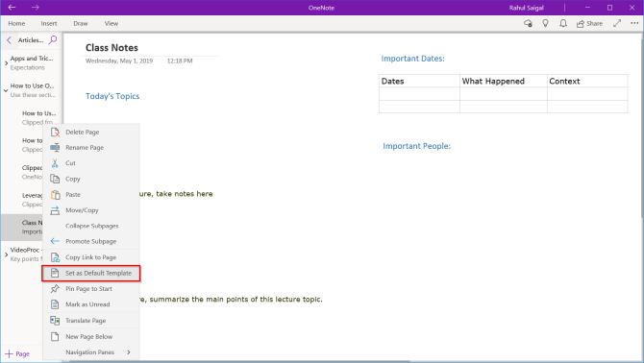Open notifications bell icon
644x363 pixels.
[563, 24]
